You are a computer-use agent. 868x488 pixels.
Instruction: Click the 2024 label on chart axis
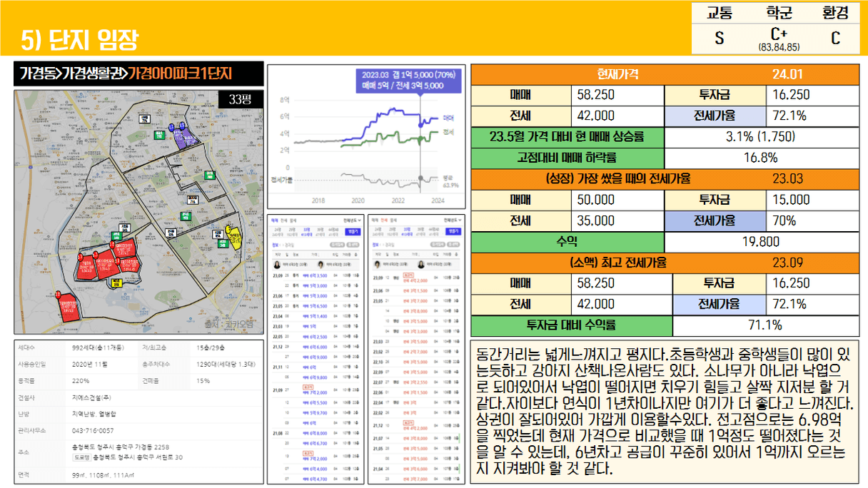[x=438, y=200]
